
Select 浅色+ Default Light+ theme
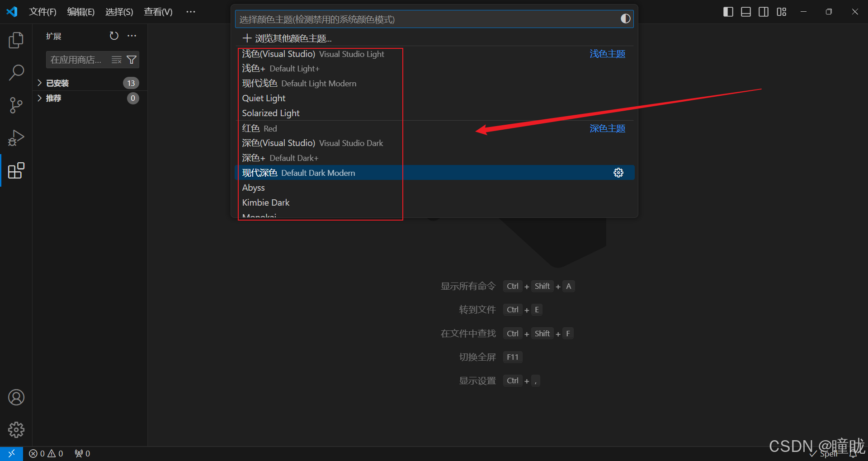pyautogui.click(x=434, y=68)
